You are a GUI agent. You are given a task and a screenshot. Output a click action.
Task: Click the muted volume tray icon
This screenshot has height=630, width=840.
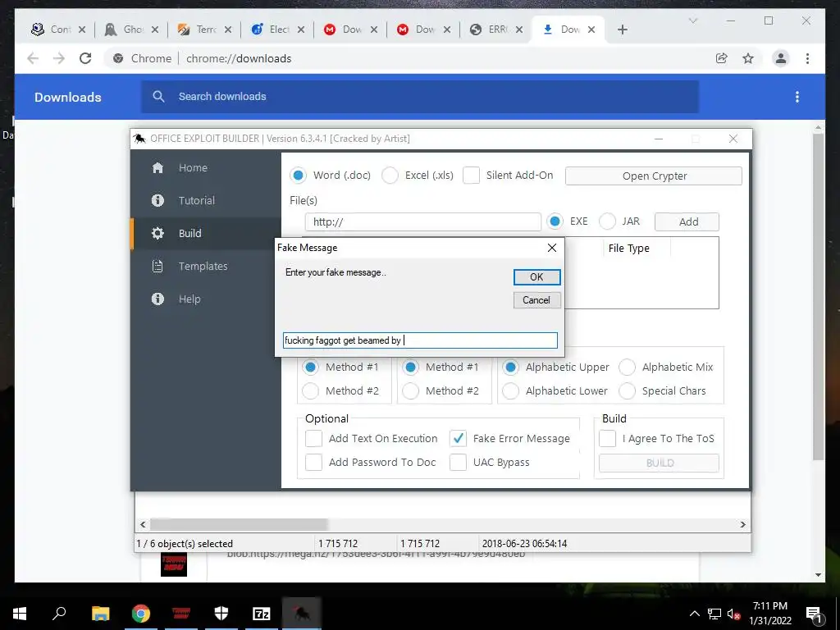(733, 614)
